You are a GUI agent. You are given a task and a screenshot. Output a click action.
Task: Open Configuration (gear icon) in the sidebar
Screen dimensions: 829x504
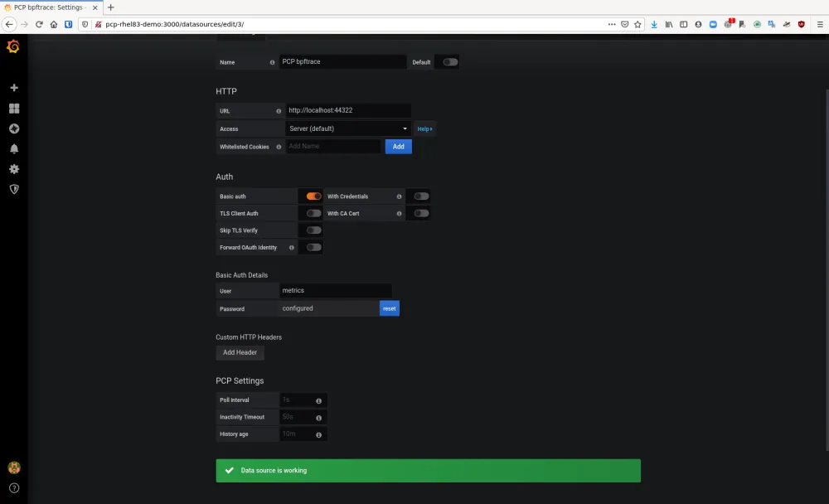[13, 168]
